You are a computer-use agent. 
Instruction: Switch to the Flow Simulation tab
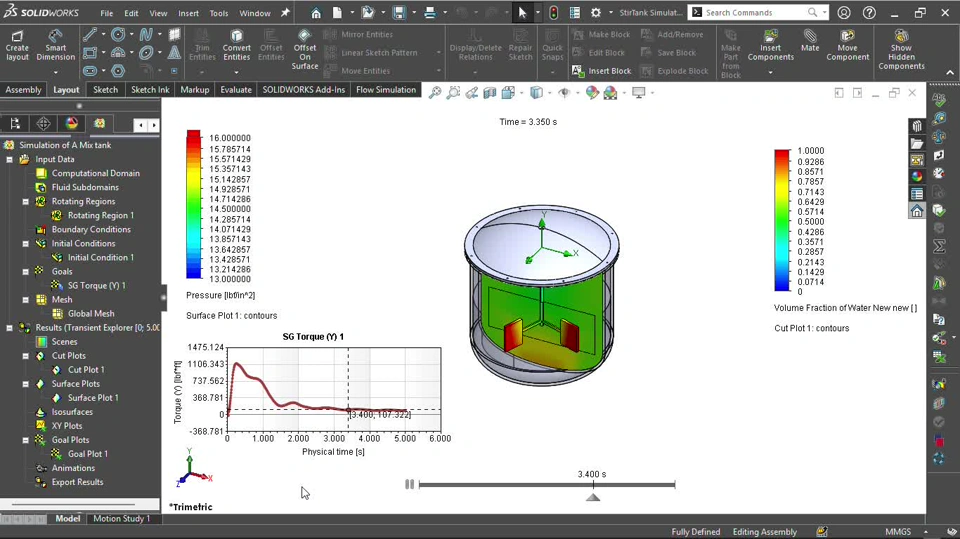point(385,90)
